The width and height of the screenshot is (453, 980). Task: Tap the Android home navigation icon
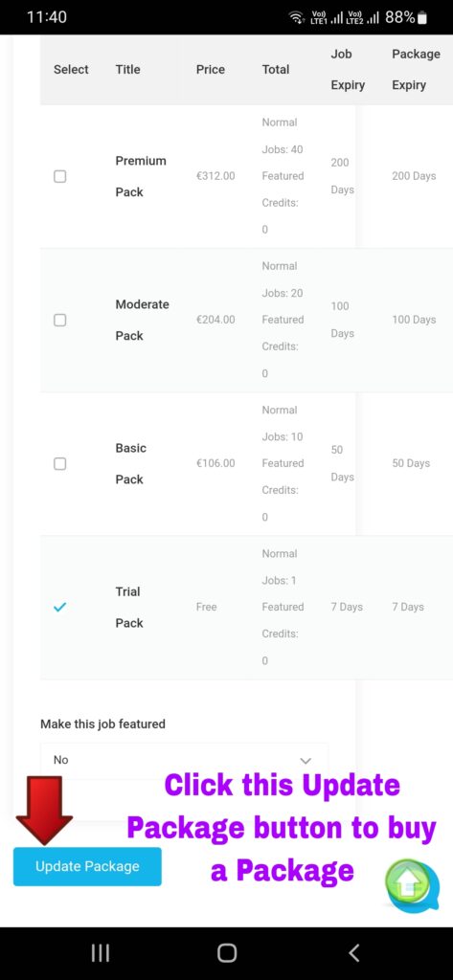[x=226, y=952]
